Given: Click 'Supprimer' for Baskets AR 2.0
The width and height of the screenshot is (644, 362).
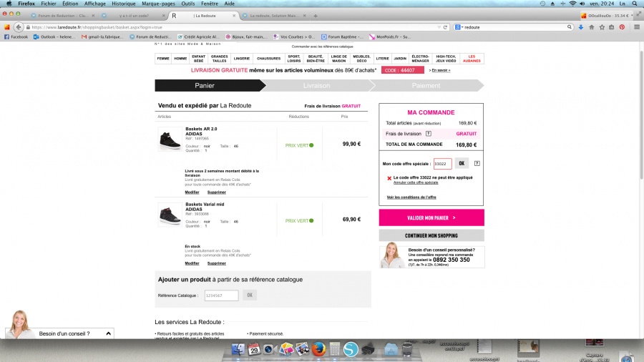Looking at the screenshot, I should pos(216,192).
